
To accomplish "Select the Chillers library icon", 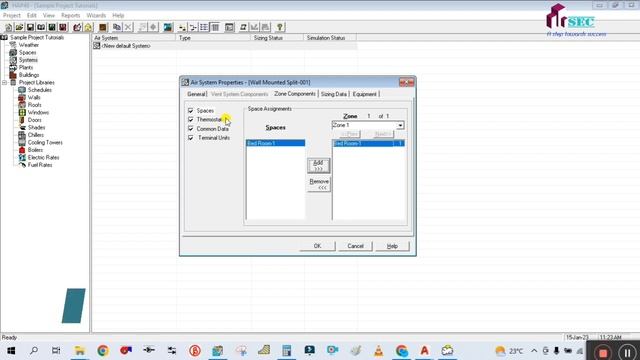I will (x=22, y=135).
